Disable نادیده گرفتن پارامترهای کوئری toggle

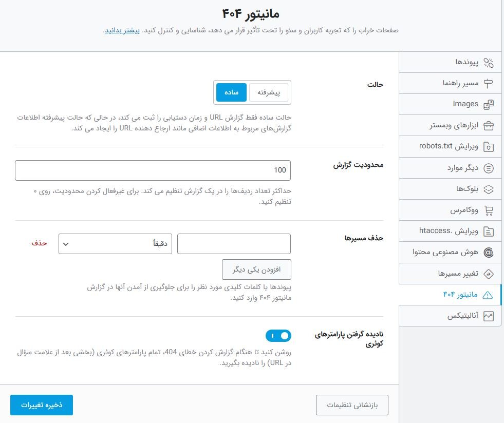278,336
